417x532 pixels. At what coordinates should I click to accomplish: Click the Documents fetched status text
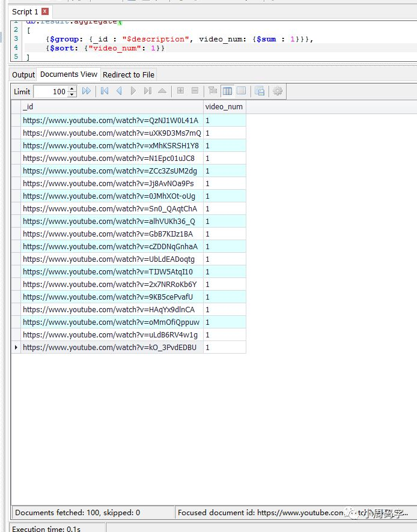click(78, 512)
